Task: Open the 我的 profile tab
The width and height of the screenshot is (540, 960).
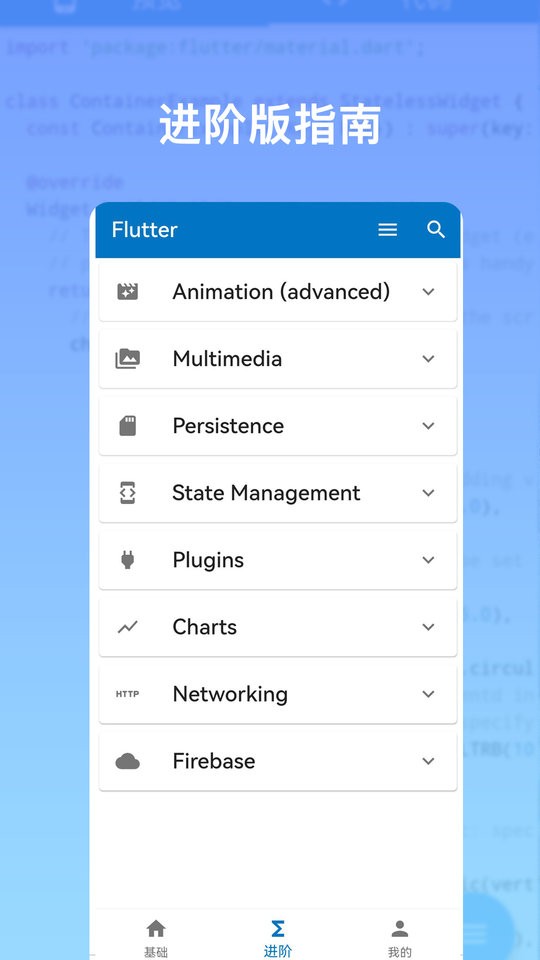Action: (x=399, y=938)
